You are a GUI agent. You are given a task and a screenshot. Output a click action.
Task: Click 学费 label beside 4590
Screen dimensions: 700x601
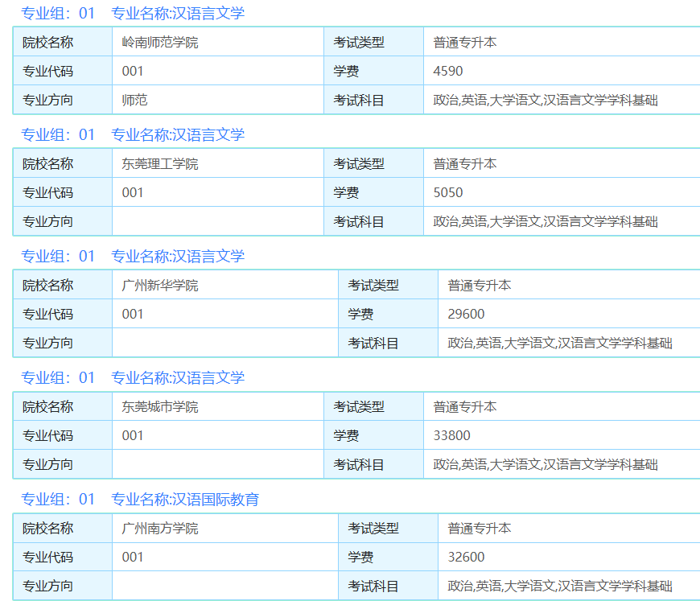346,71
